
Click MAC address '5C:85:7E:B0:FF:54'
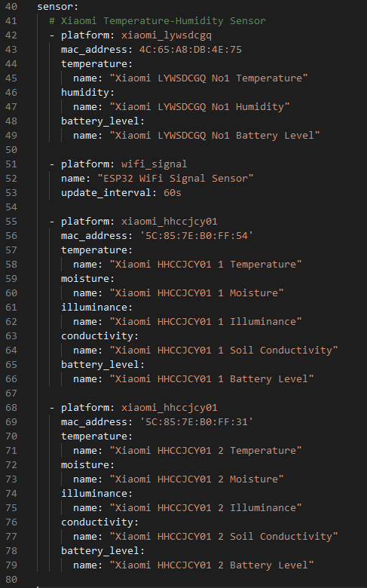pyautogui.click(x=197, y=236)
